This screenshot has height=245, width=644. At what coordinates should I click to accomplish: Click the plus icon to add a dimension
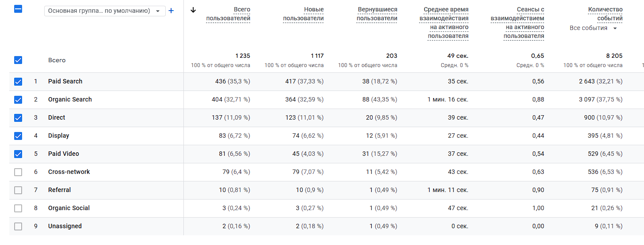tap(171, 11)
